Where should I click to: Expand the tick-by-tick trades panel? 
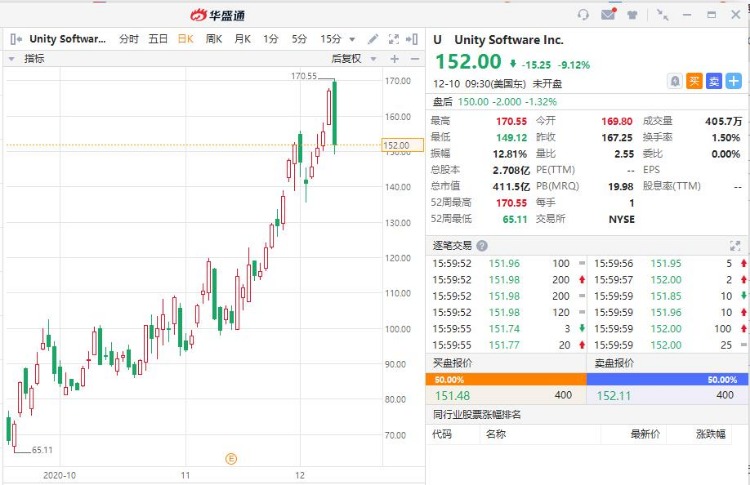[735, 246]
